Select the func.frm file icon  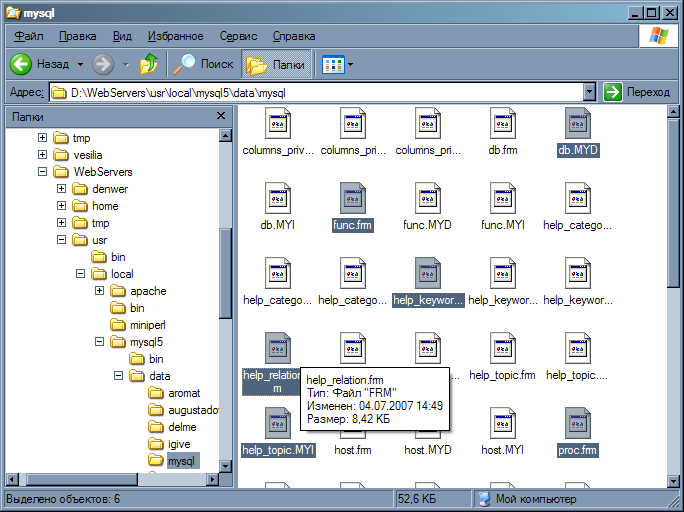352,198
